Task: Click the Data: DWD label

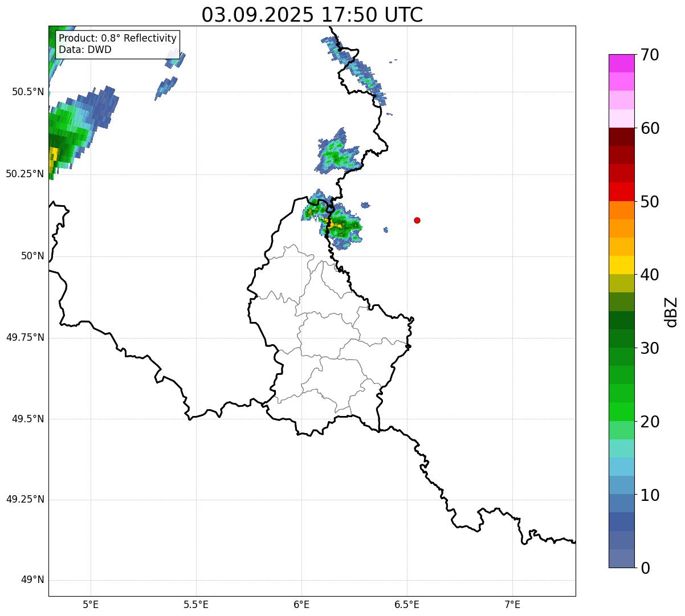Action: (x=85, y=50)
